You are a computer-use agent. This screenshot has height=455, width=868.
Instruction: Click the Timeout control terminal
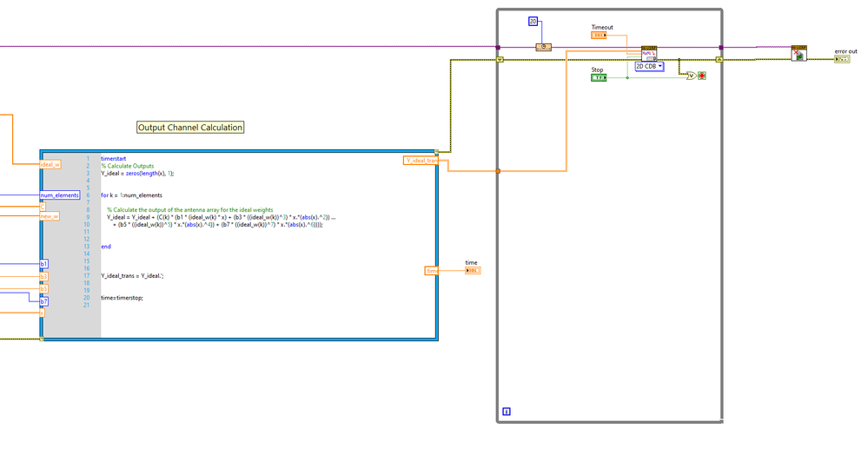pyautogui.click(x=599, y=36)
